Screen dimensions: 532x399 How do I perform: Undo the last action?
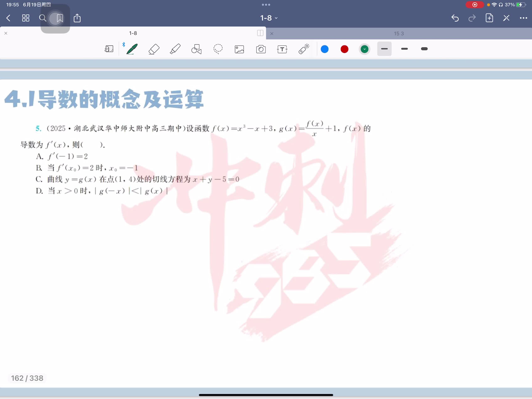tap(455, 18)
